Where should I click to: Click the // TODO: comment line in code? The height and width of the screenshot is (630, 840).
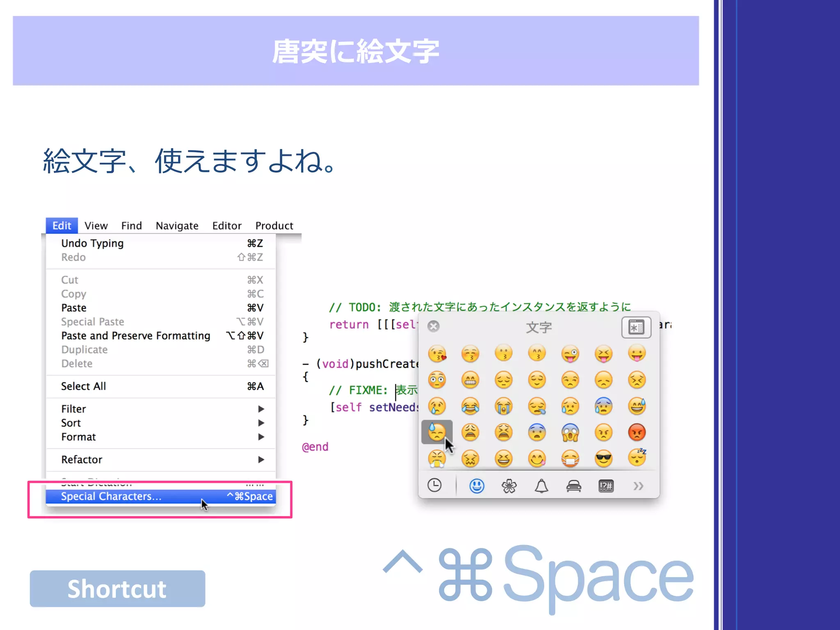[x=480, y=307]
